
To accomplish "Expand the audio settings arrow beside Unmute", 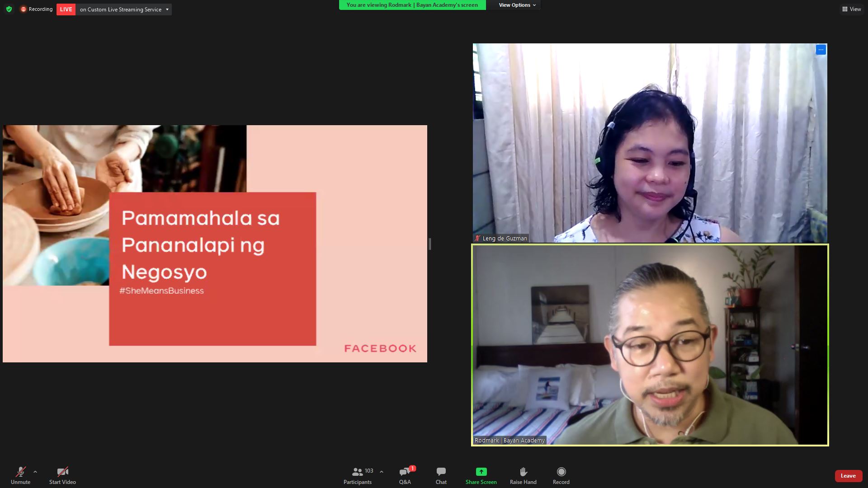I will (35, 472).
